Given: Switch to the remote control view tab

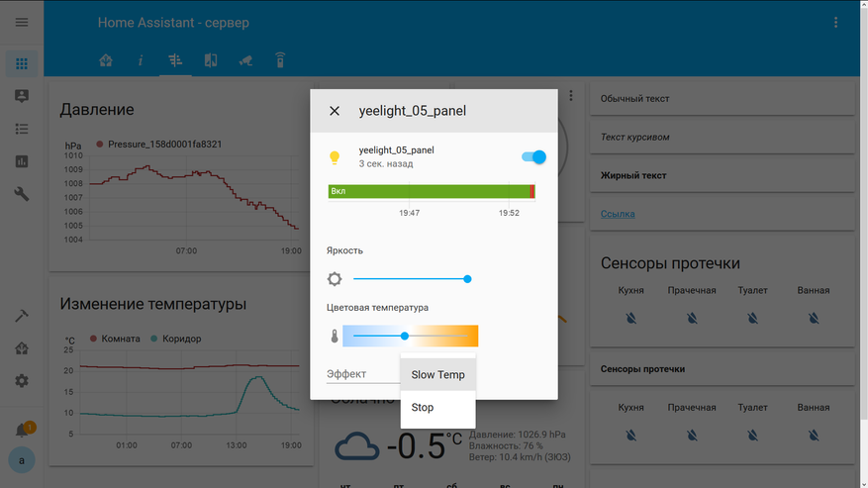Looking at the screenshot, I should click(x=280, y=59).
